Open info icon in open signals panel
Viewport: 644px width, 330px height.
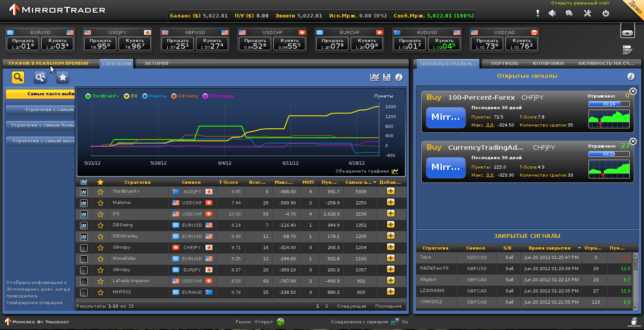click(631, 76)
